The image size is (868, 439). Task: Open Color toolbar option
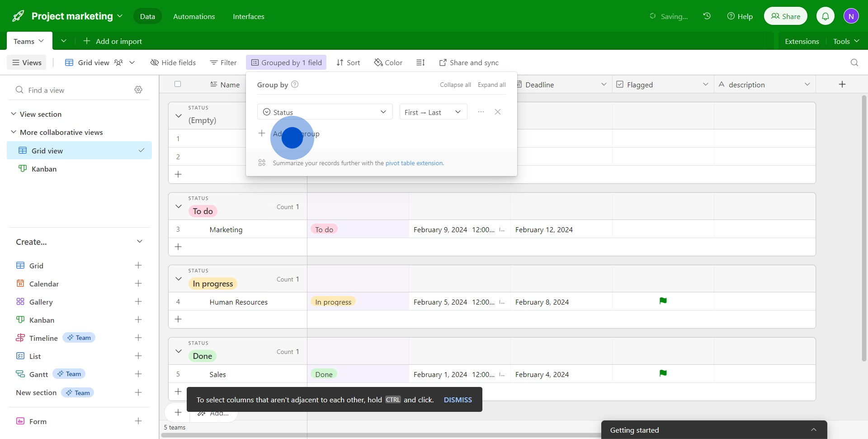[x=388, y=62]
